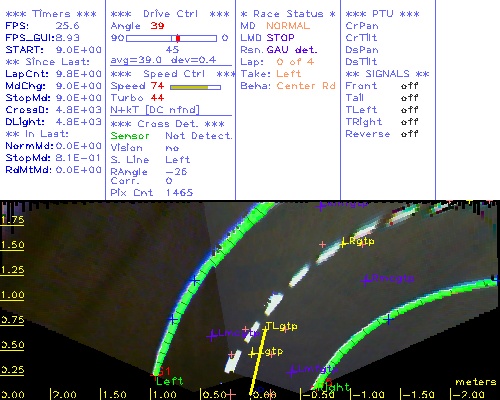Select the Race Status panel title
Screen dimensions: 500x400
tap(288, 14)
